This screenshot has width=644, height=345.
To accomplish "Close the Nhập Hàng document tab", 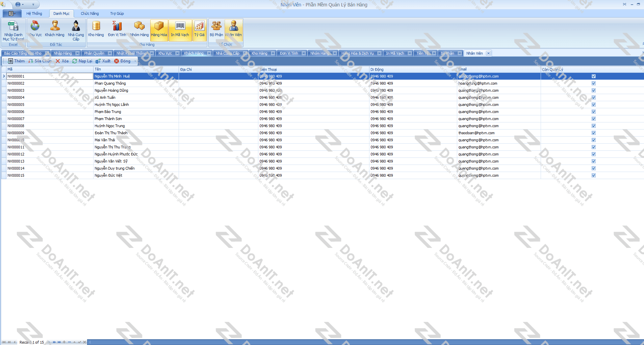I will tap(77, 53).
